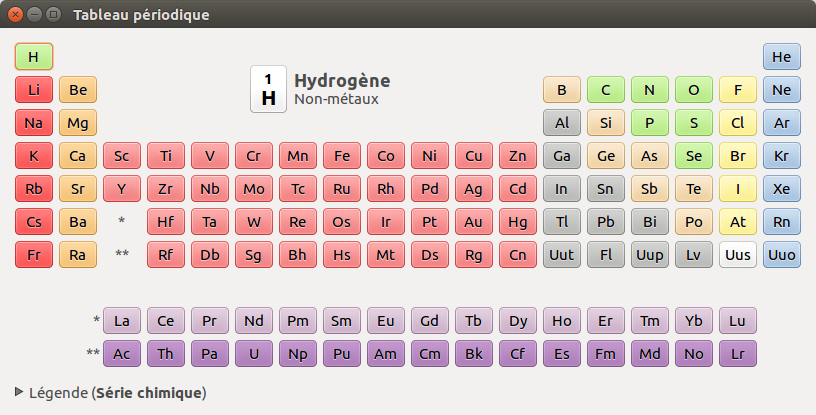The height and width of the screenshot is (415, 816).
Task: Click the Lithium (Li) element
Action: [x=34, y=90]
